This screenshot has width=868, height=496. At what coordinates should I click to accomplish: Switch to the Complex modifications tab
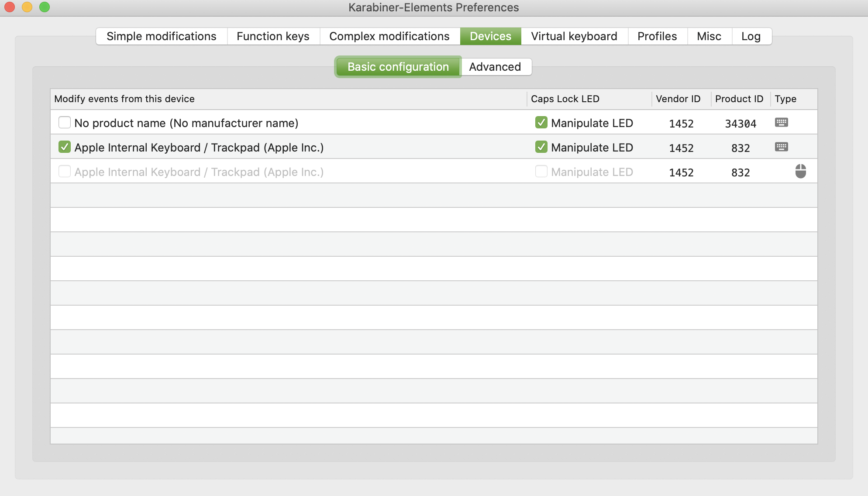pyautogui.click(x=389, y=36)
